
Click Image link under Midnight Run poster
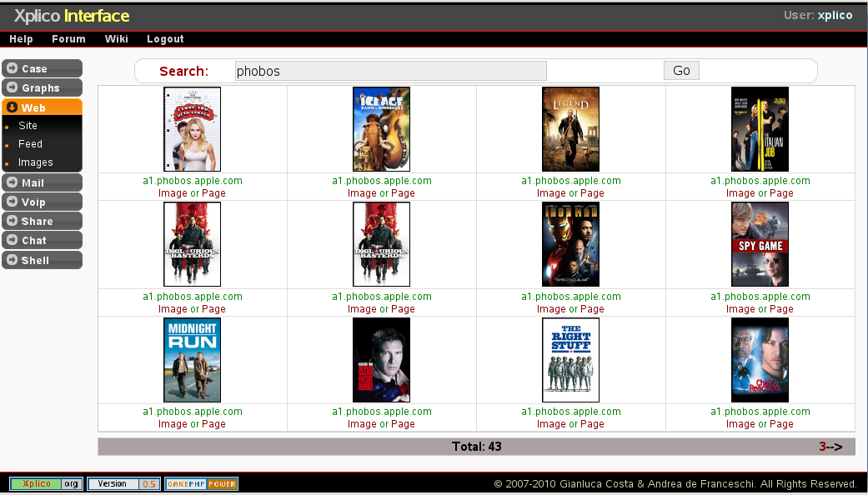tap(173, 424)
